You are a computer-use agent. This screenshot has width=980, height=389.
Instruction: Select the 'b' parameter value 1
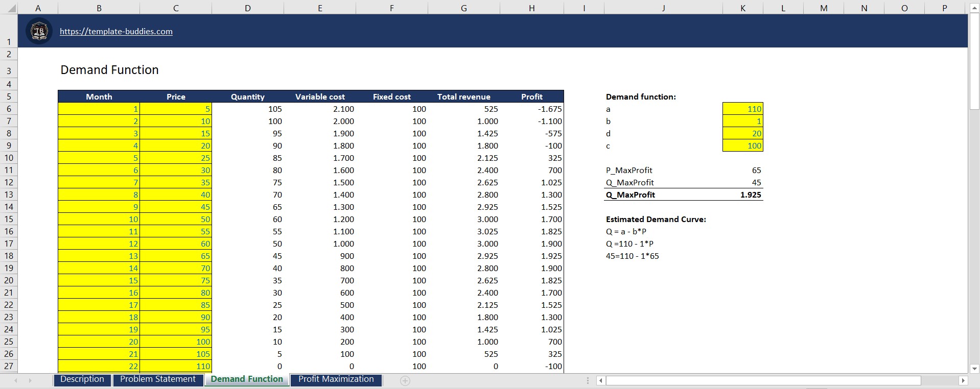tap(743, 121)
